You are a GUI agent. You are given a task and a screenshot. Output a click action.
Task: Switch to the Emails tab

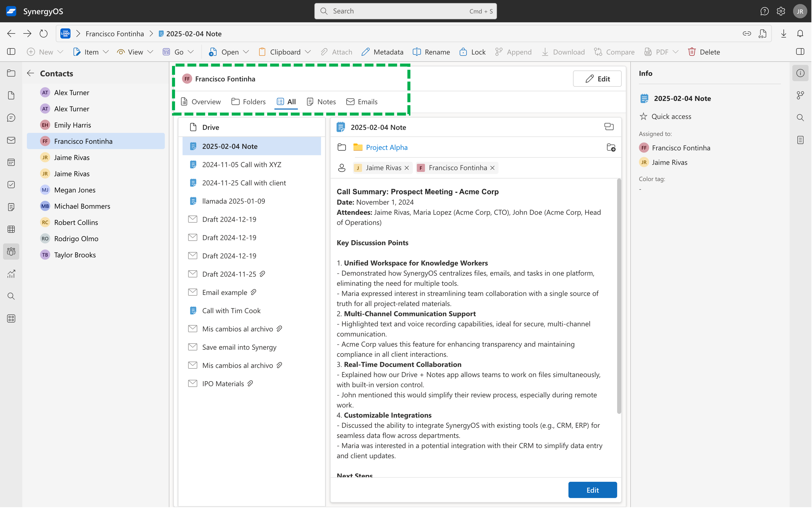pos(362,101)
